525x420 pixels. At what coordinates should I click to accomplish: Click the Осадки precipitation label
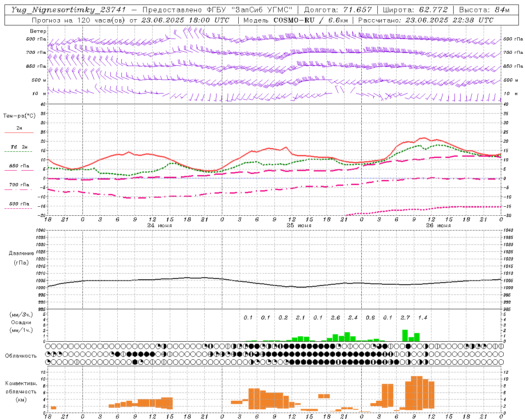[21, 322]
